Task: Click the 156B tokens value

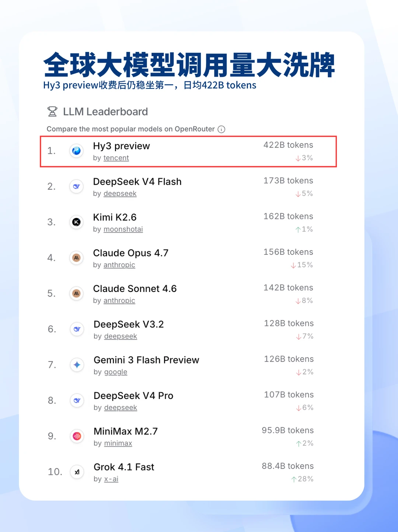Action: 288,252
